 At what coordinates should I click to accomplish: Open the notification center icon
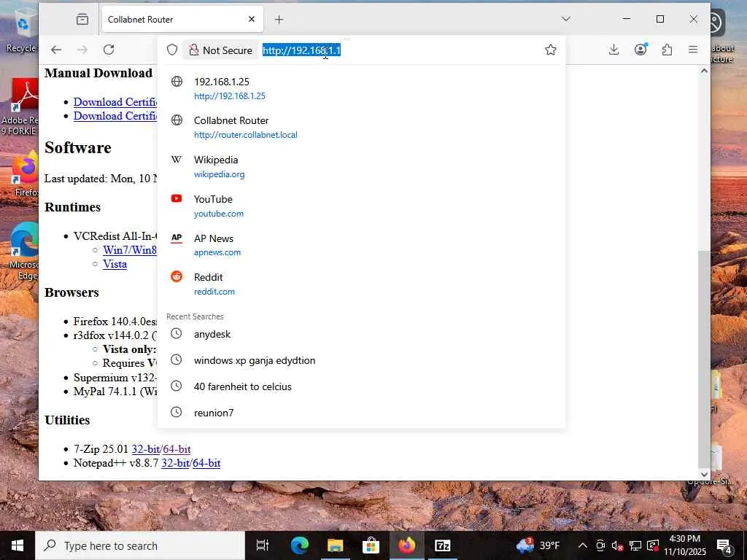pyautogui.click(x=724, y=545)
